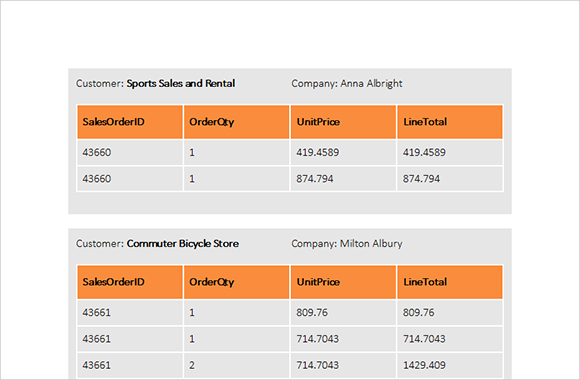The width and height of the screenshot is (580, 380).
Task: Click the second table's LineTotal header
Action: click(x=450, y=282)
